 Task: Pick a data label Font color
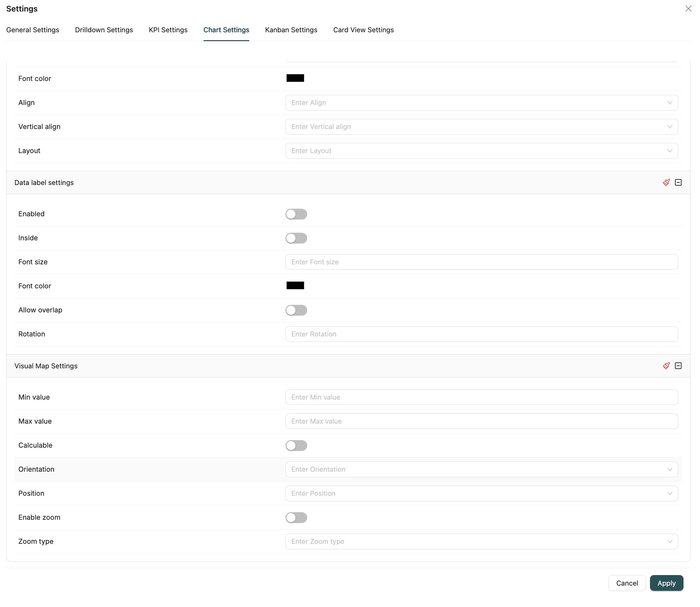point(295,285)
